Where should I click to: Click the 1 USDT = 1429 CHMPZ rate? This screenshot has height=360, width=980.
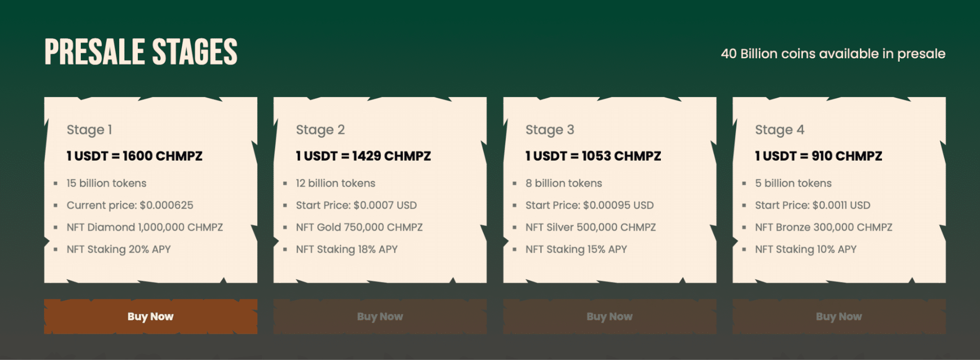[x=363, y=156]
